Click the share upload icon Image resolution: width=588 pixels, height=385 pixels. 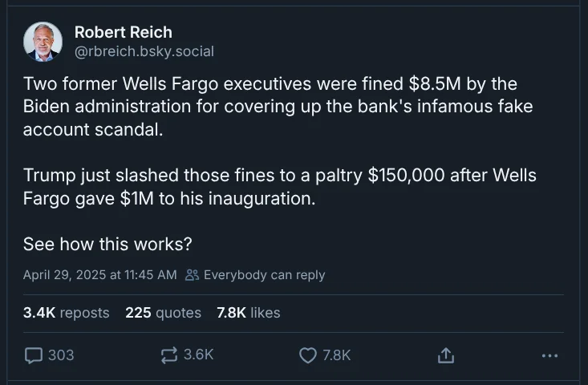pyautogui.click(x=447, y=355)
